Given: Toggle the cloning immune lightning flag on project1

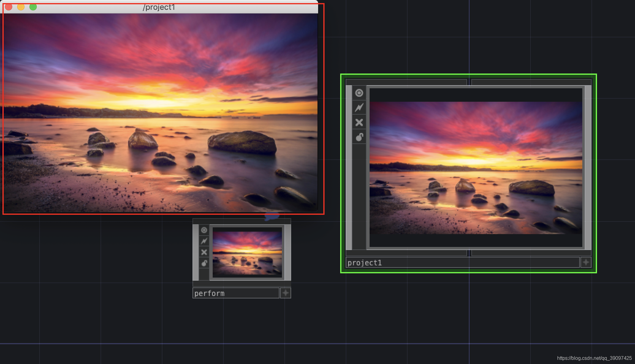Looking at the screenshot, I should (x=359, y=108).
